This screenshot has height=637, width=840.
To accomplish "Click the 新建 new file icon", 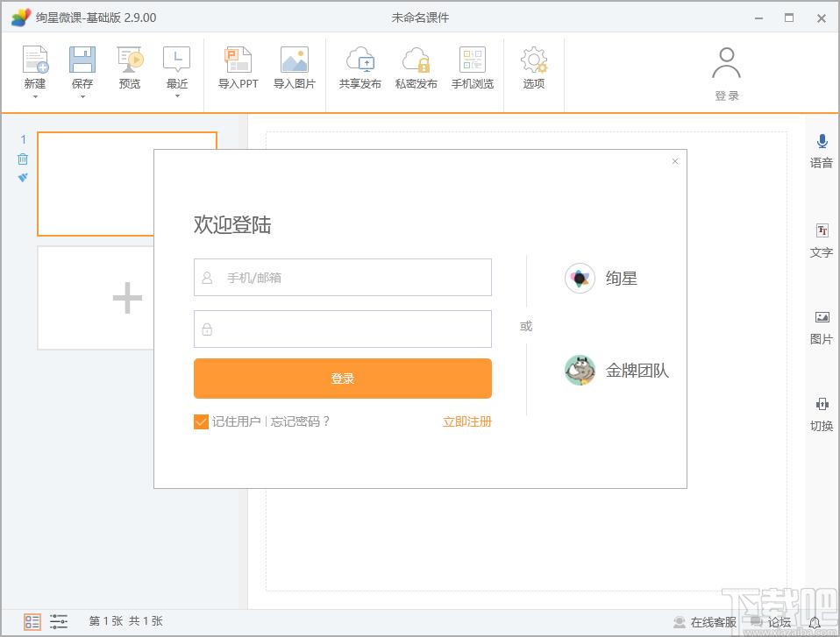I will point(35,59).
